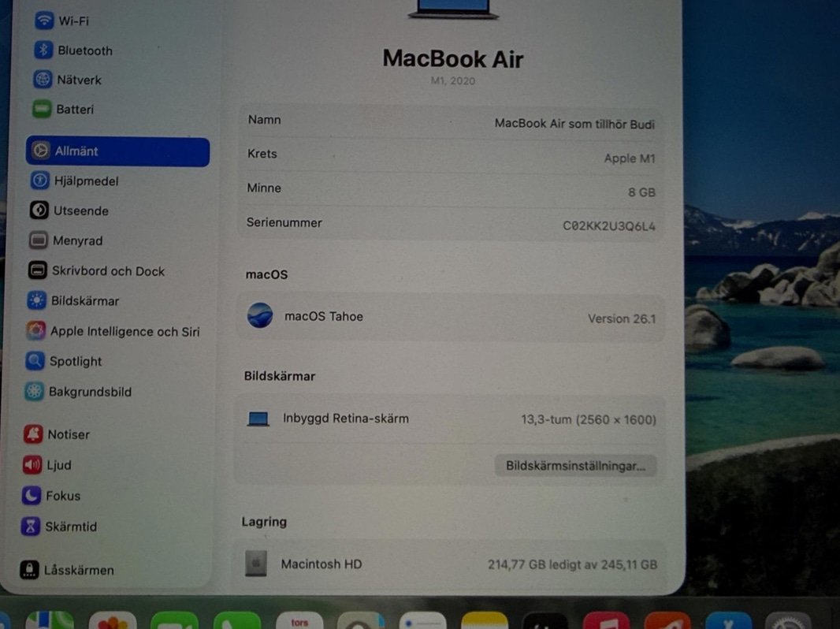840x629 pixels.
Task: Select Nätverk in the sidebar
Action: point(67,80)
